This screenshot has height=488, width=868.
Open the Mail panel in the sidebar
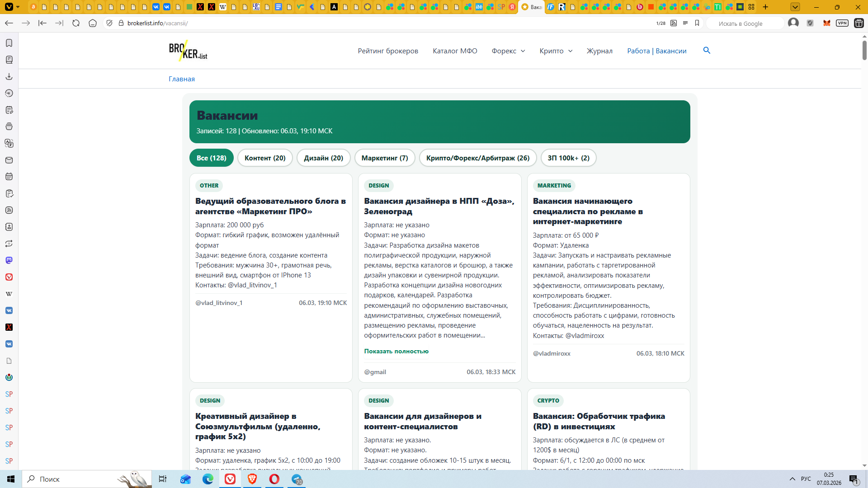(x=9, y=160)
